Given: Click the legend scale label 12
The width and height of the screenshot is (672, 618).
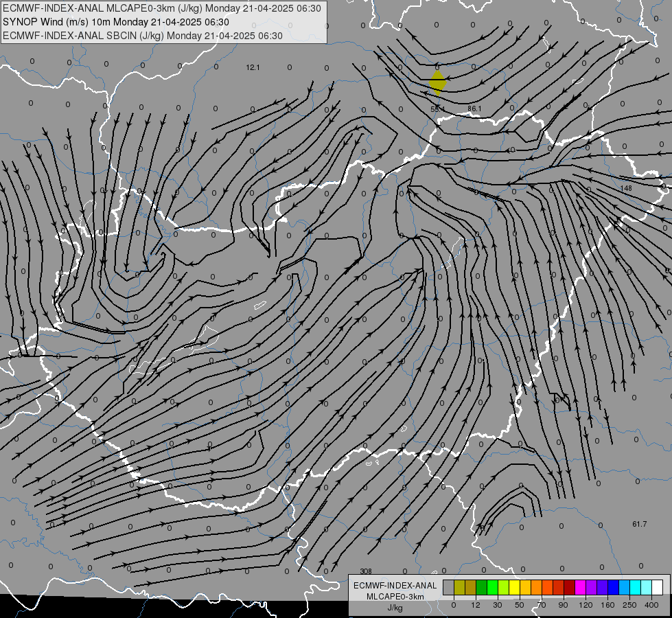Looking at the screenshot, I should coord(476,605).
